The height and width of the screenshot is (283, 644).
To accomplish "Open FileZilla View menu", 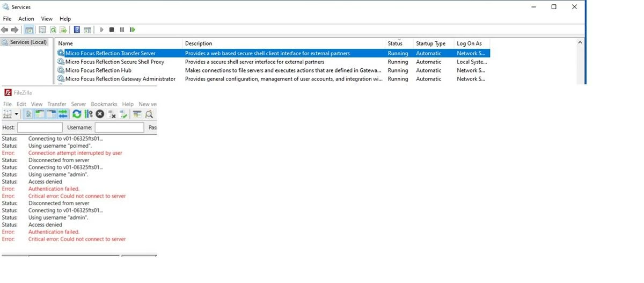I will pos(36,104).
